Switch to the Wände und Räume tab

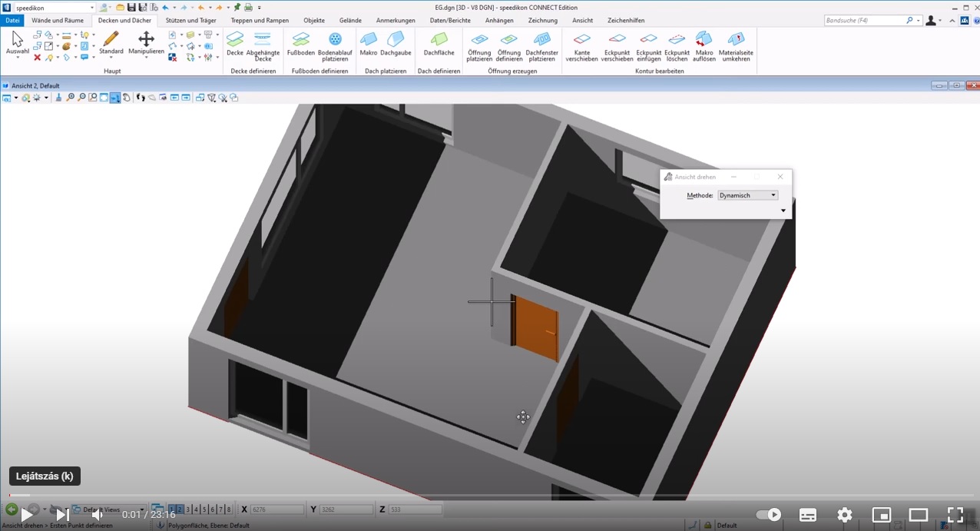[x=58, y=21]
